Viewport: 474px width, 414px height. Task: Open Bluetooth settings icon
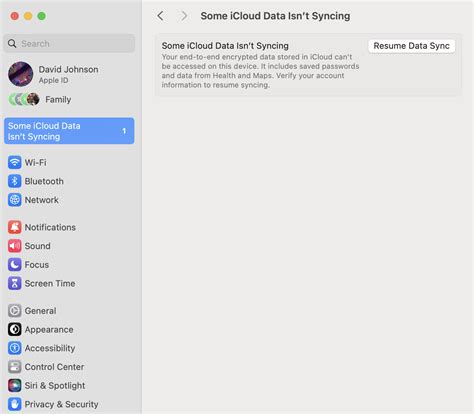click(15, 181)
